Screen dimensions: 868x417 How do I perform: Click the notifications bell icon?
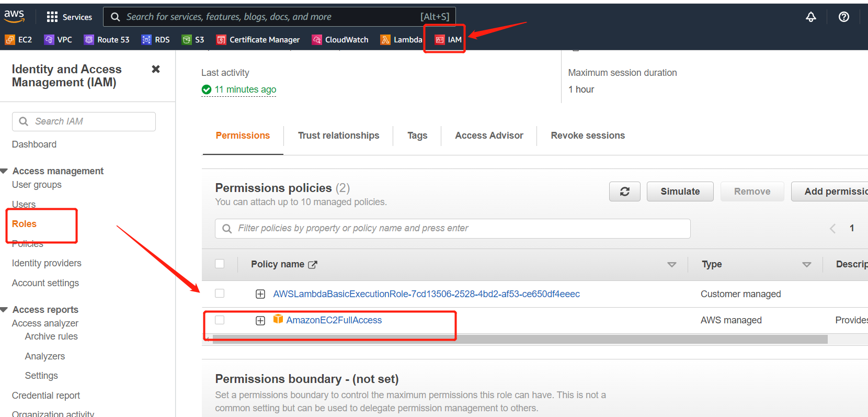810,17
